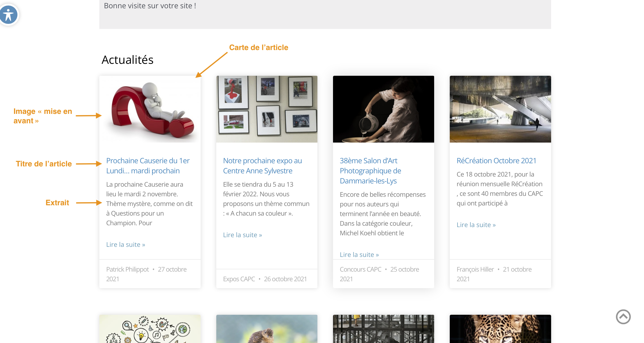The width and height of the screenshot is (644, 343).
Task: Click the bird photo thumbnail
Action: click(267, 329)
